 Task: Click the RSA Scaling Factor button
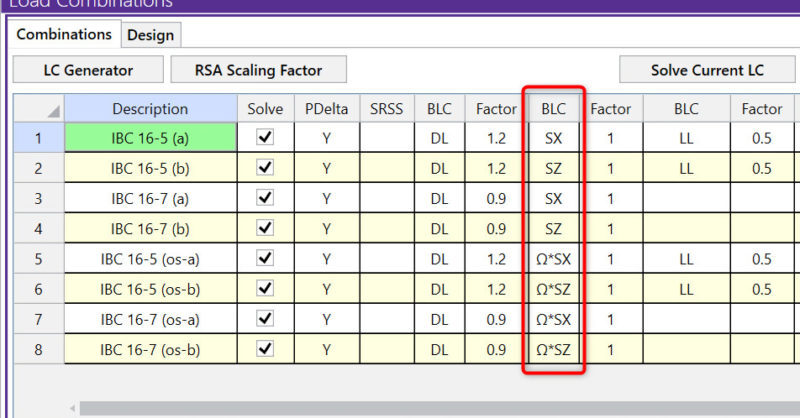point(258,70)
